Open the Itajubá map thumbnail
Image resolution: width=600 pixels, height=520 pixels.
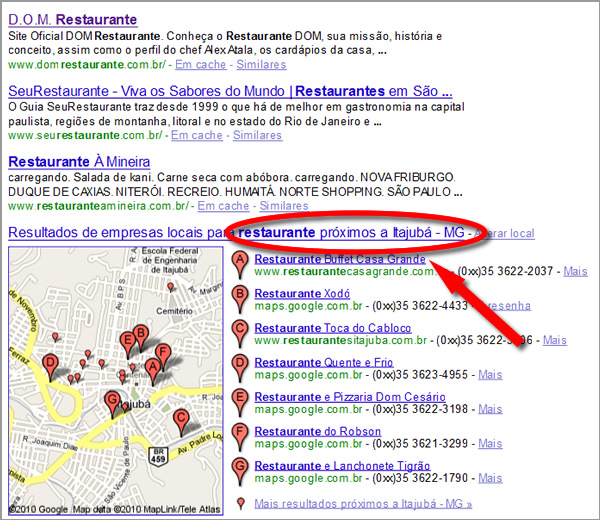click(x=115, y=380)
